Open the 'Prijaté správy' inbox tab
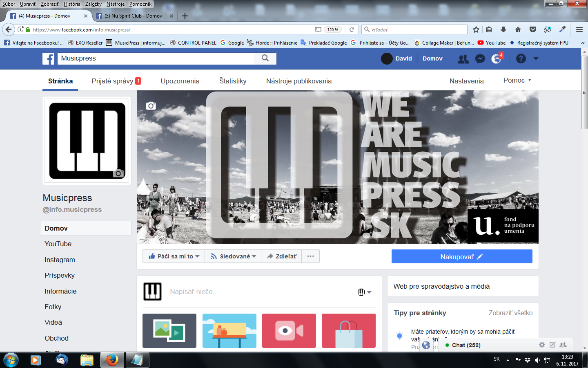The width and height of the screenshot is (588, 368). (112, 81)
